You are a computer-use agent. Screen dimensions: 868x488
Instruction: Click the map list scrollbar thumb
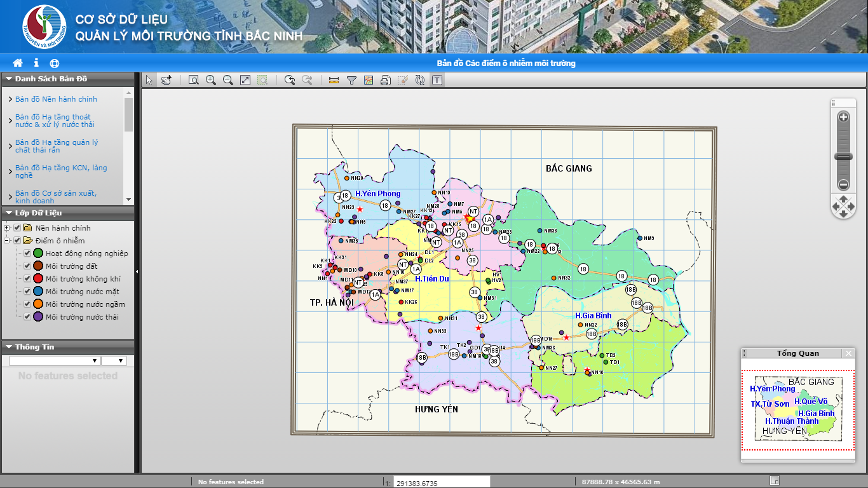pos(129,114)
